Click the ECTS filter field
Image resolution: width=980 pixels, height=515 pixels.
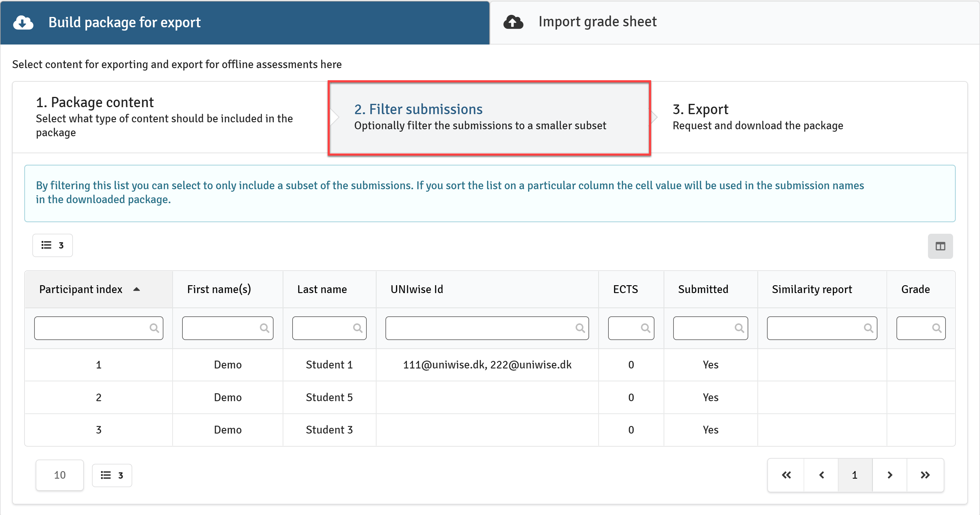pos(631,328)
